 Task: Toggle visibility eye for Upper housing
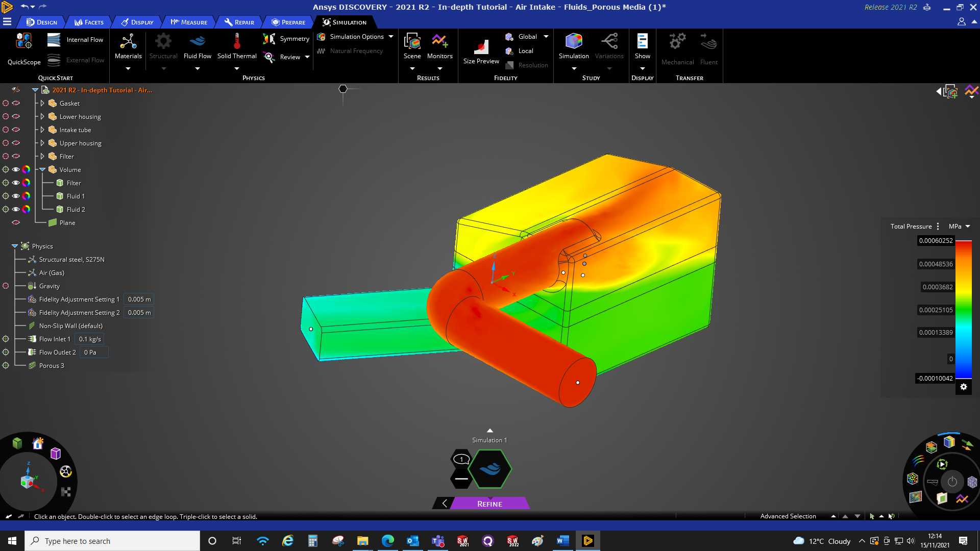pos(16,143)
